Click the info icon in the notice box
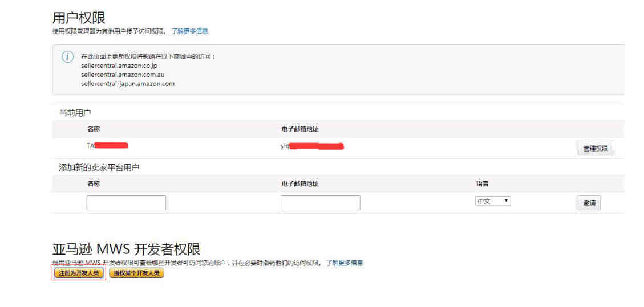Viewport: 644px width, 307px height. (x=67, y=56)
